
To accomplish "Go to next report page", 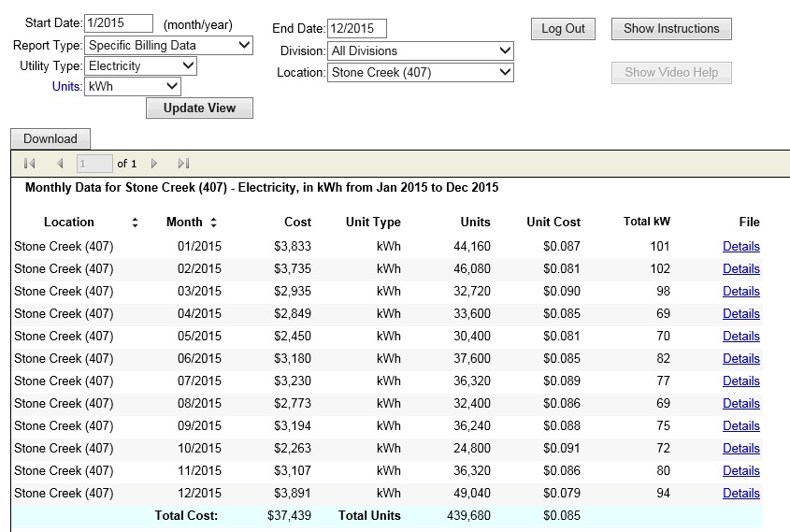I will pos(154,164).
